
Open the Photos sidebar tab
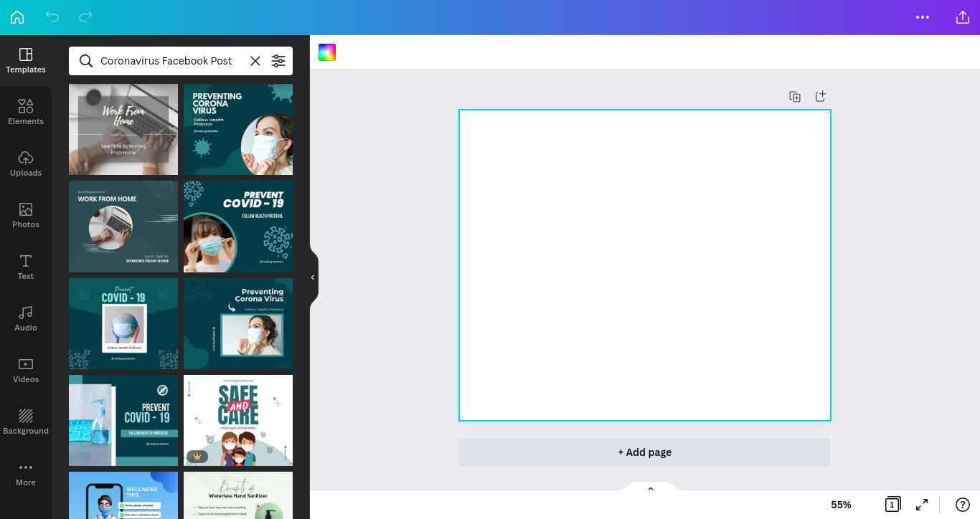coord(26,216)
